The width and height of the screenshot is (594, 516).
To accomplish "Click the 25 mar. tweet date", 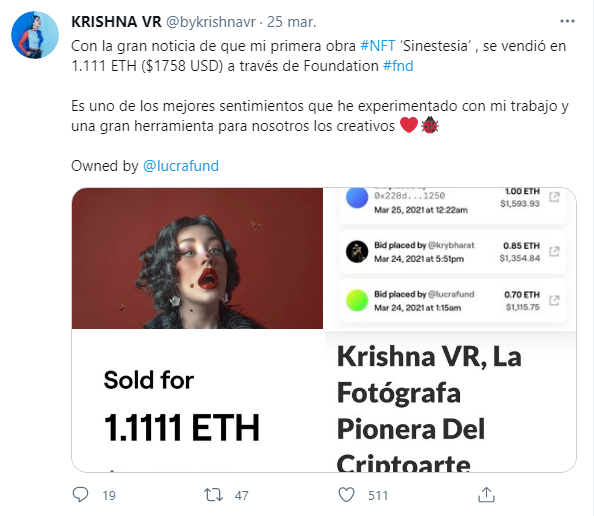I will pos(291,22).
